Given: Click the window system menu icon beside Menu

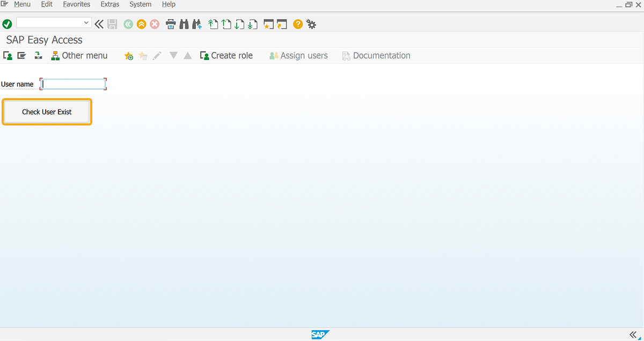Looking at the screenshot, I should (5, 4).
